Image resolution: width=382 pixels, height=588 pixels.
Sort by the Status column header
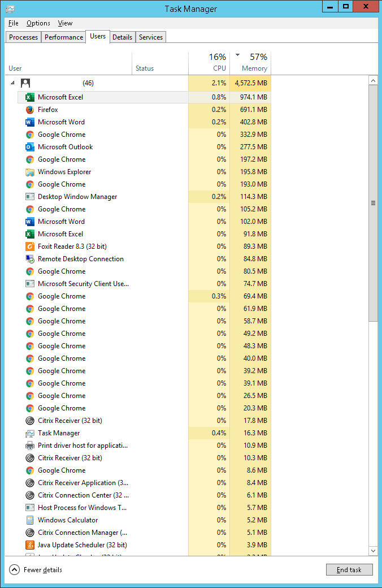[x=160, y=63]
